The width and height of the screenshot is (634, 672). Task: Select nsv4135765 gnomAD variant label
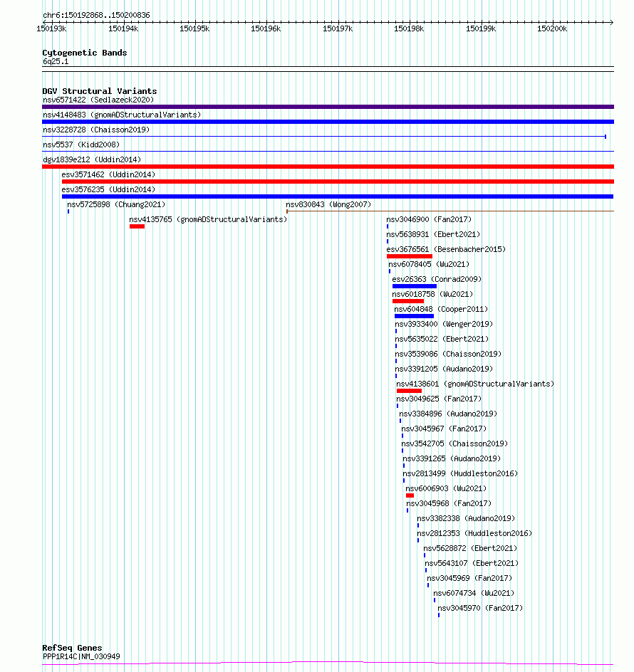pyautogui.click(x=208, y=220)
